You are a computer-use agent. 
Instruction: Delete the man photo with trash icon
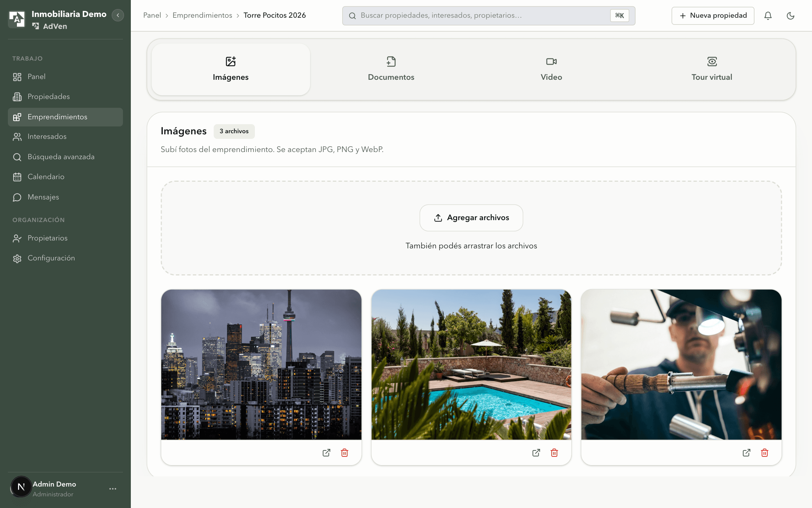(765, 453)
